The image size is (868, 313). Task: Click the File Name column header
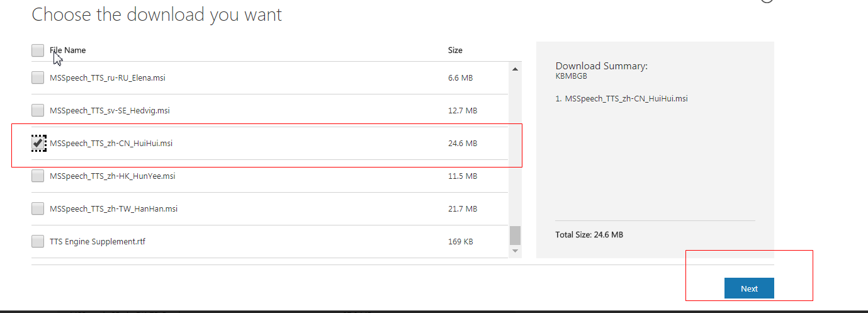coord(67,50)
